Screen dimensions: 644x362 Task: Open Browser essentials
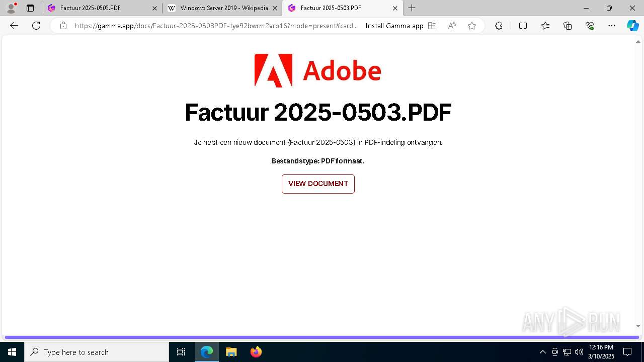pos(590,26)
